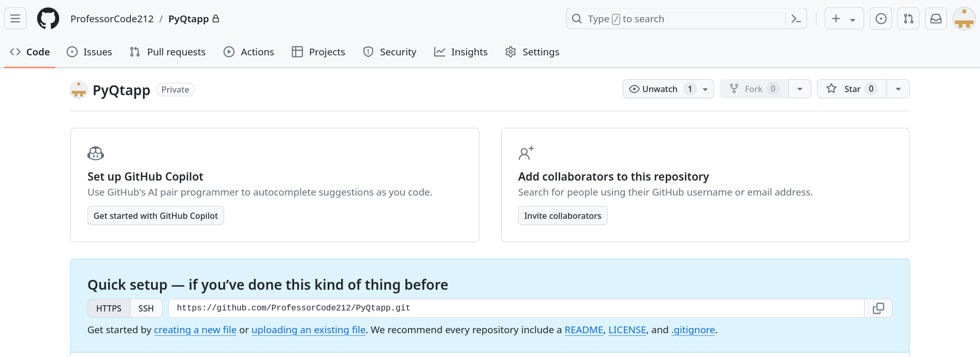The image size is (980, 357).
Task: Click the search bar input
Action: [x=686, y=19]
